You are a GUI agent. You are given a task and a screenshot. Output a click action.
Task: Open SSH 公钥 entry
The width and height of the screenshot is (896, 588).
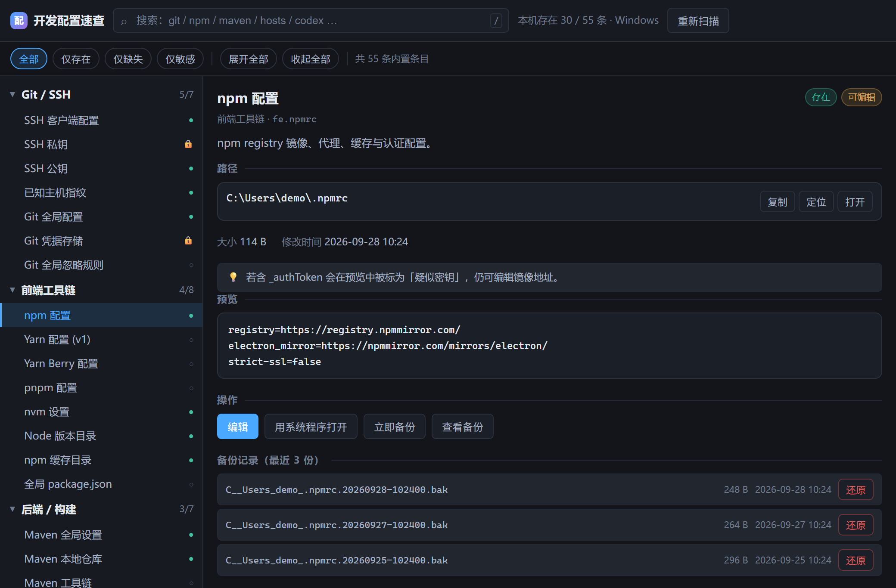click(102, 168)
